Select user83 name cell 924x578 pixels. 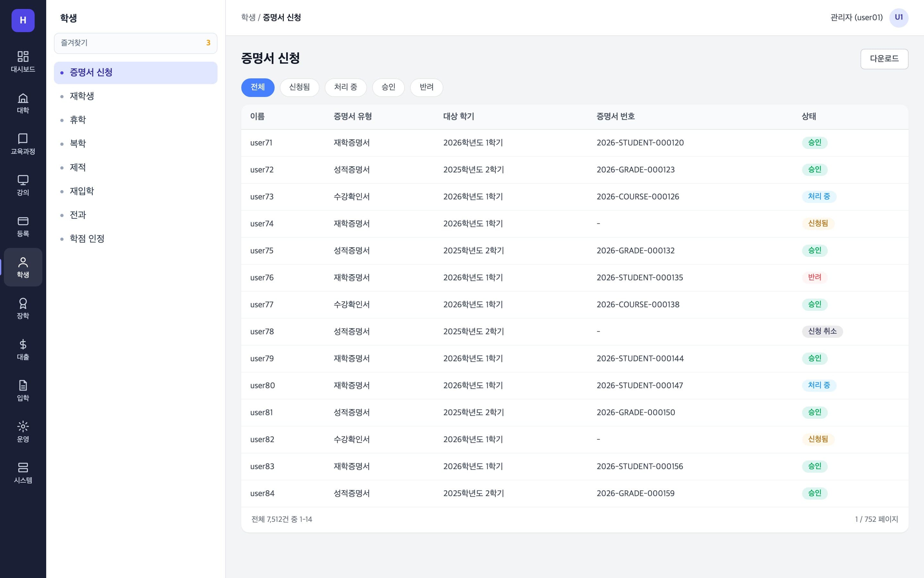point(262,466)
